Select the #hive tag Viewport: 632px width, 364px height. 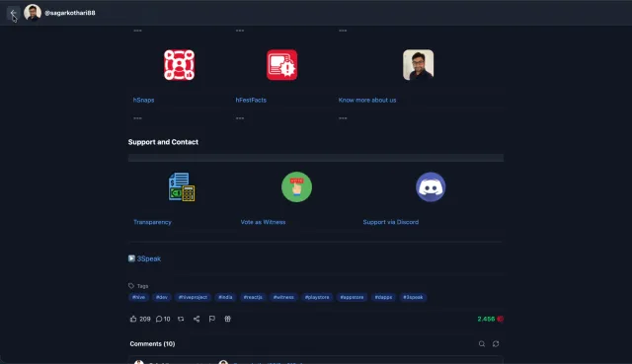(x=138, y=297)
